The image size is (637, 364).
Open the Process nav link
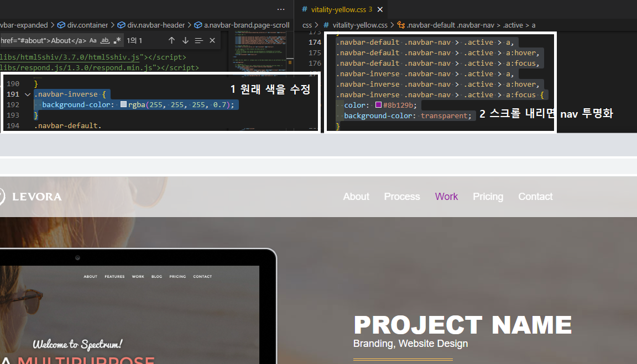(402, 197)
